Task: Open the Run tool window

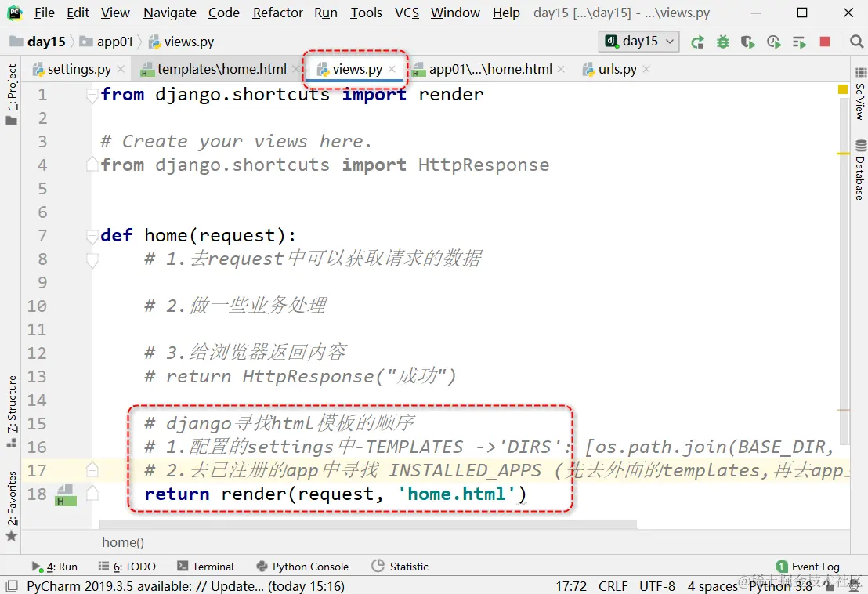Action: pyautogui.click(x=54, y=567)
